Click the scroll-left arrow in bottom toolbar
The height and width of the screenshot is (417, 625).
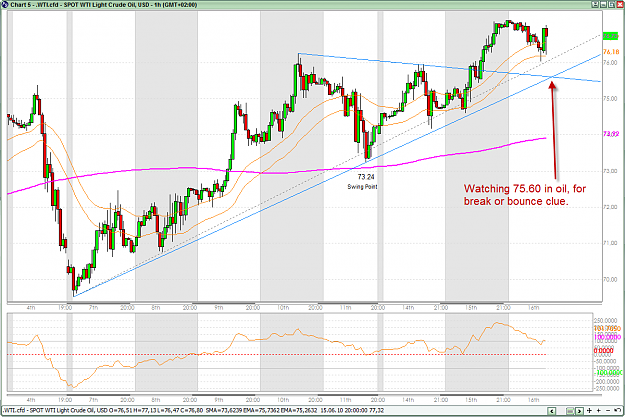pos(551,411)
